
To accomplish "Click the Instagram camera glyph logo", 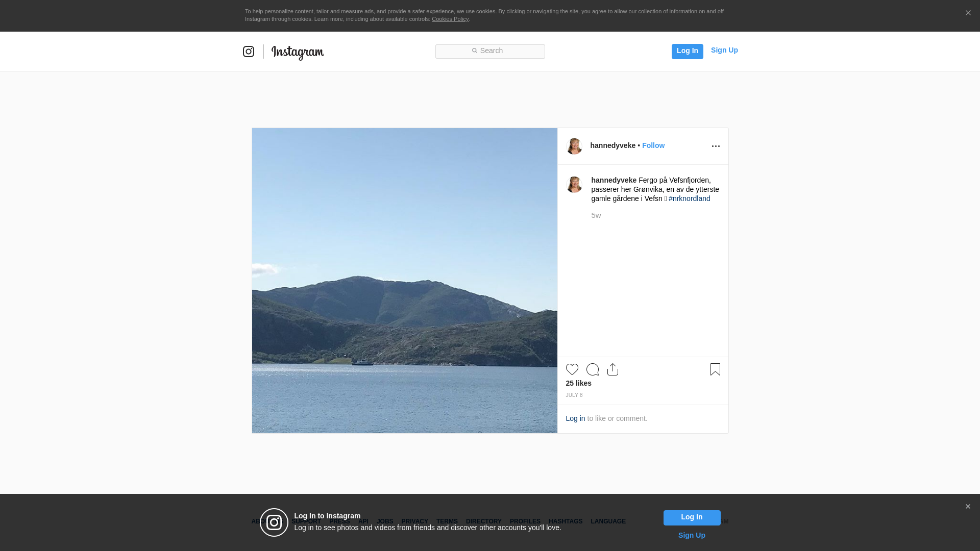I will (249, 52).
